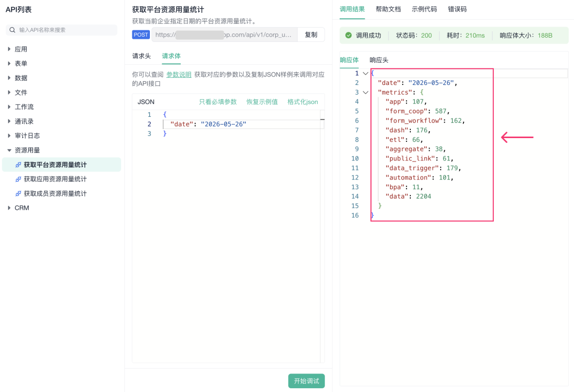The image size is (574, 392).
Task: Click 格式化json
Action: pos(303,102)
